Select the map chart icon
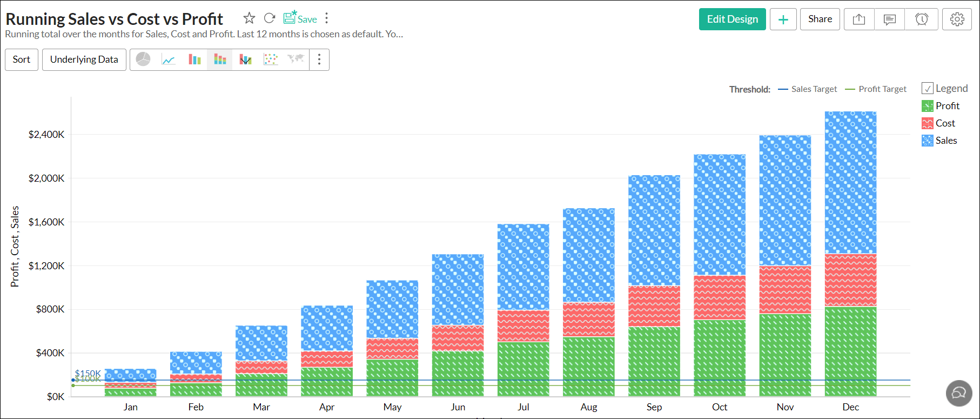The width and height of the screenshot is (980, 419). pyautogui.click(x=296, y=59)
